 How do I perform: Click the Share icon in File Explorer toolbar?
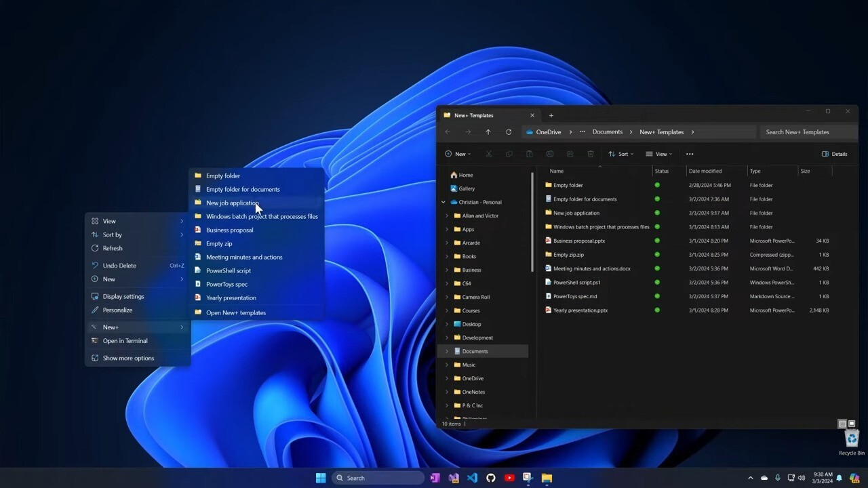click(570, 154)
